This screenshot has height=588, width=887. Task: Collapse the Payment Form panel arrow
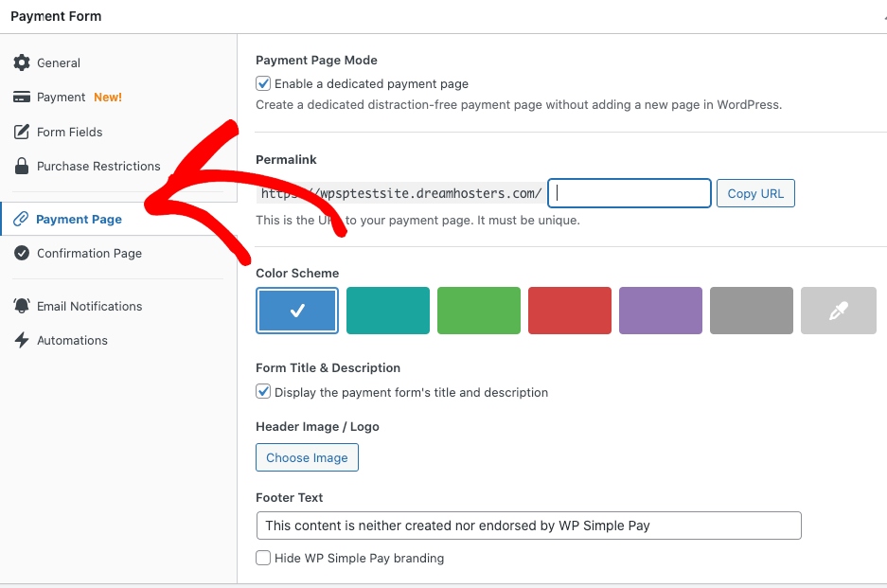click(x=883, y=17)
